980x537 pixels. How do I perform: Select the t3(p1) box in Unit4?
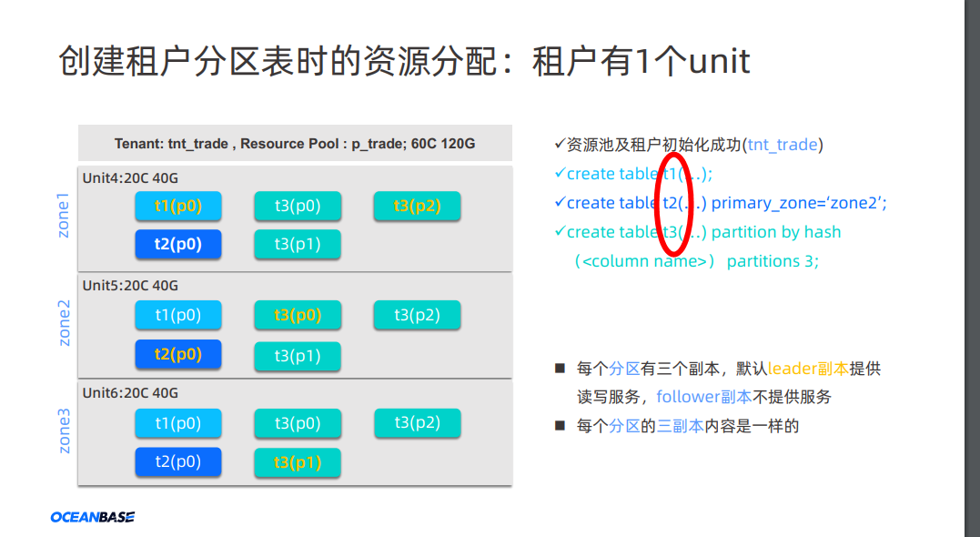[x=298, y=245]
